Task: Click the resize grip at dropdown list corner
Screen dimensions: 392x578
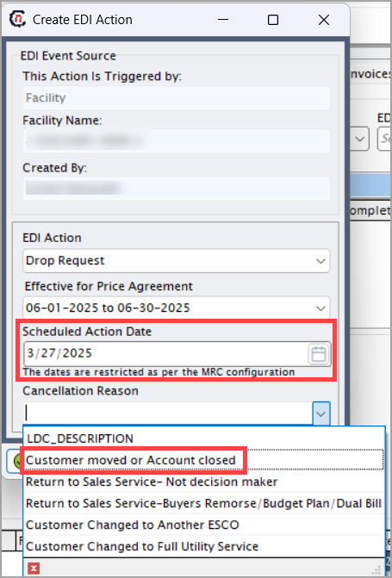Action: coord(376,570)
